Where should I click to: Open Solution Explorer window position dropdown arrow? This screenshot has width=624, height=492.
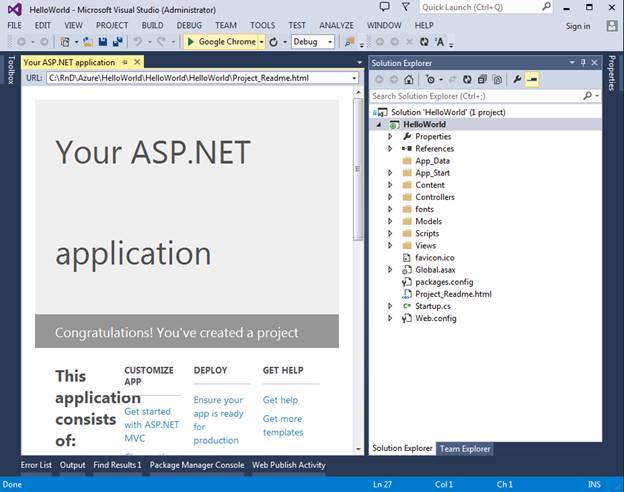[572, 62]
